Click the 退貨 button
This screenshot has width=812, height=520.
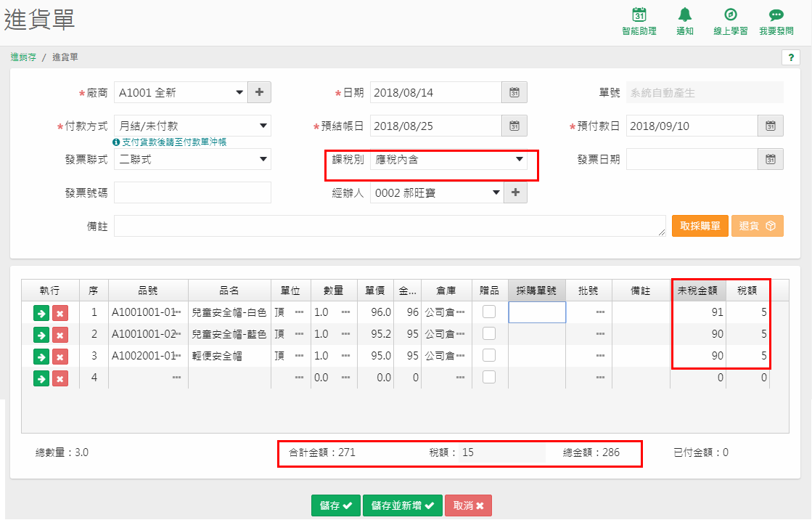(x=757, y=226)
